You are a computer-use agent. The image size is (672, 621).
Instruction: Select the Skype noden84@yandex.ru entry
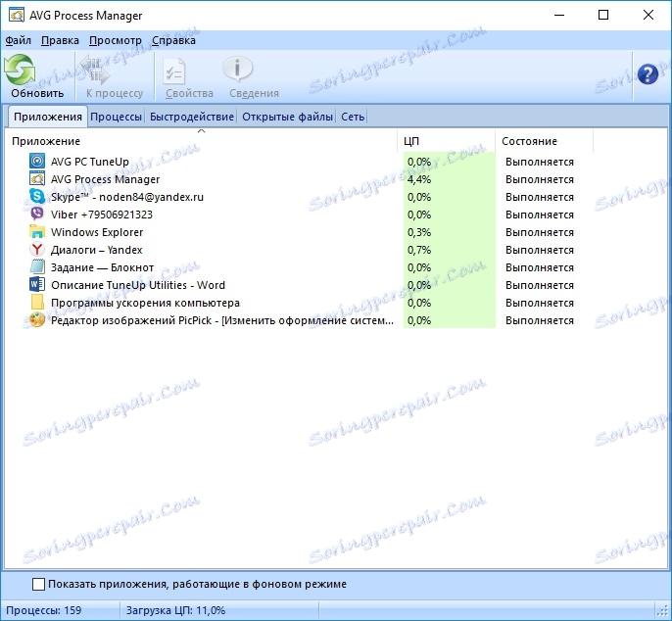click(x=127, y=197)
